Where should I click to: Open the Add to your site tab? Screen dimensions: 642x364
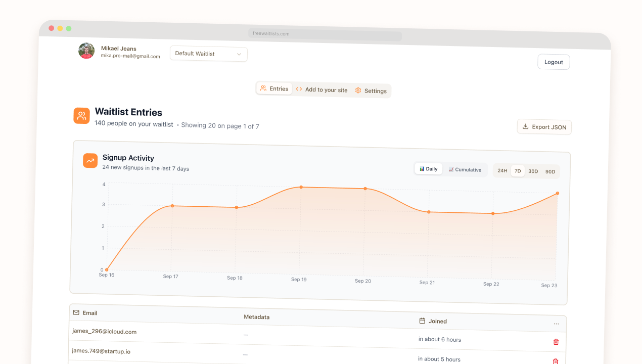tap(322, 89)
